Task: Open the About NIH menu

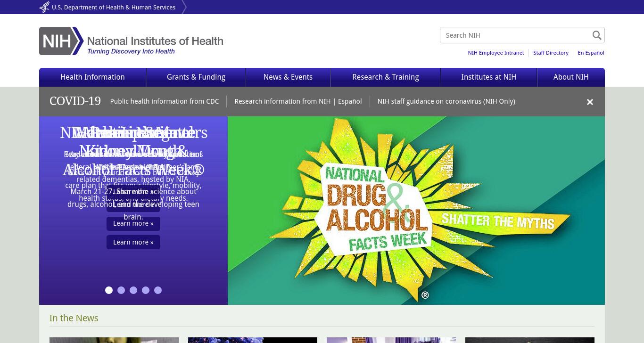Action: [x=571, y=77]
